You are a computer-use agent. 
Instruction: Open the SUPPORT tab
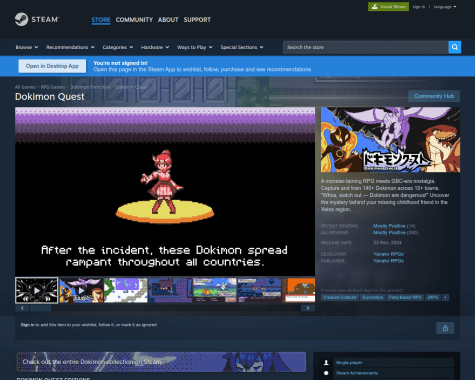[197, 20]
